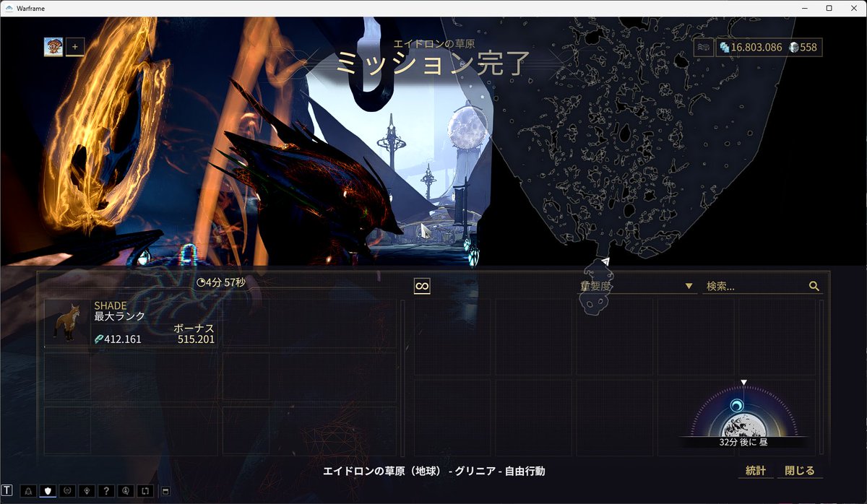Click the 32分後に昼 timer text
Screen dimensions: 867x504
[744, 442]
